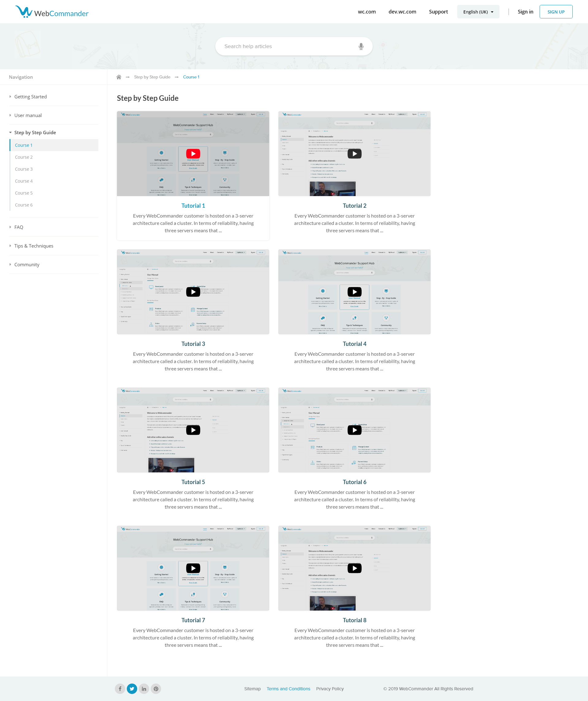
Task: Play the Tutorial 4 video
Action: (354, 292)
